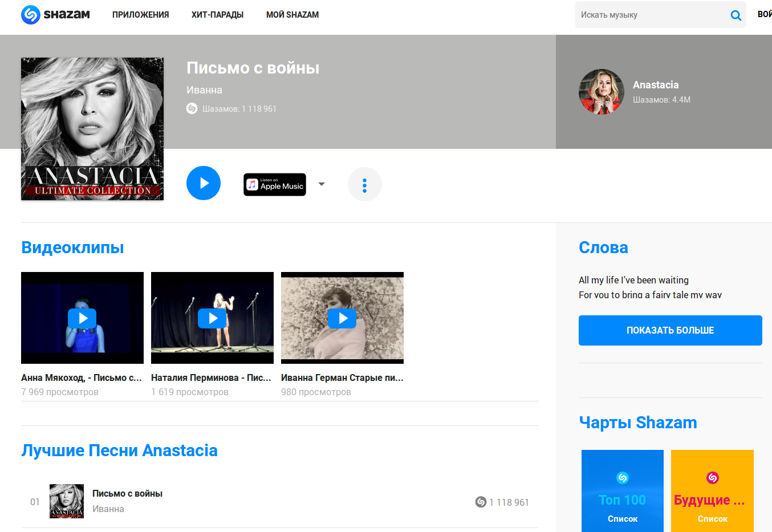Open the three-dot more options button

click(x=365, y=184)
